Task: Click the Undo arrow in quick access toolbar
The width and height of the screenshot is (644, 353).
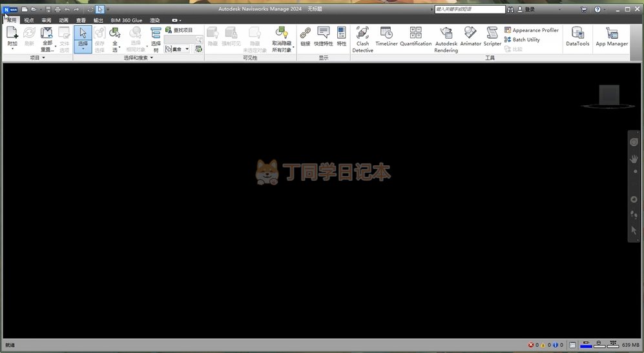Action: [67, 9]
